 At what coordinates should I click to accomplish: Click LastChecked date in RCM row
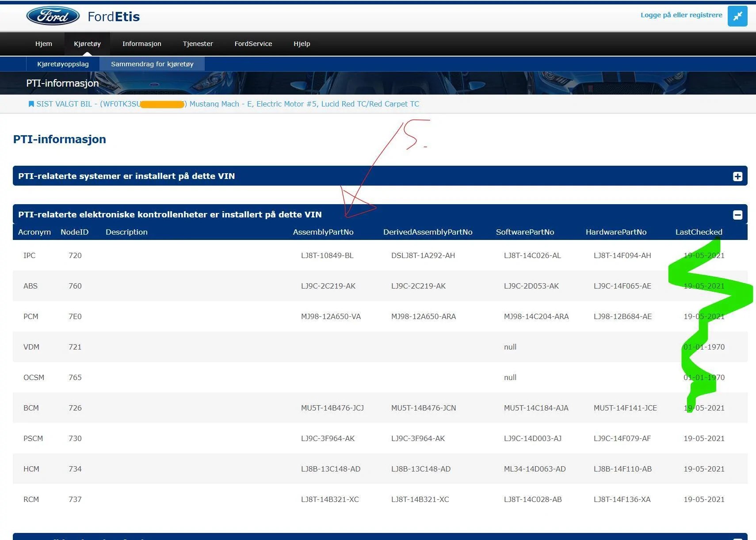coord(704,499)
